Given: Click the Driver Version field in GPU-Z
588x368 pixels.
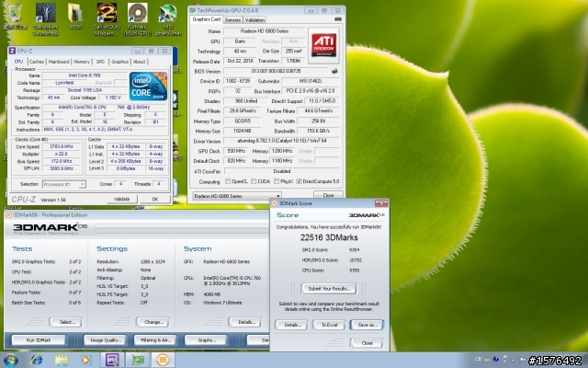Looking at the screenshot, I should (281, 141).
